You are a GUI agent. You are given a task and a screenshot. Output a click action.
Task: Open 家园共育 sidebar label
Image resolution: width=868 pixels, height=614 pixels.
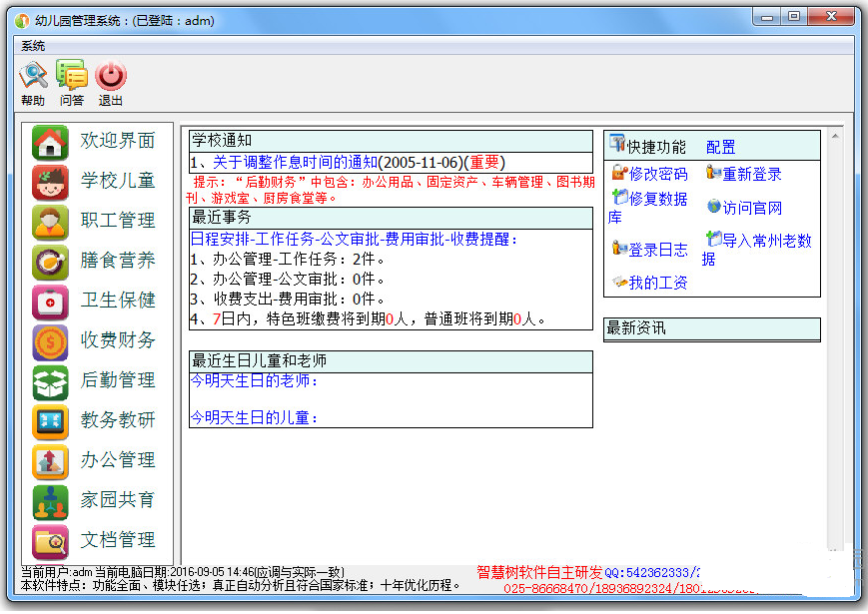click(x=117, y=499)
